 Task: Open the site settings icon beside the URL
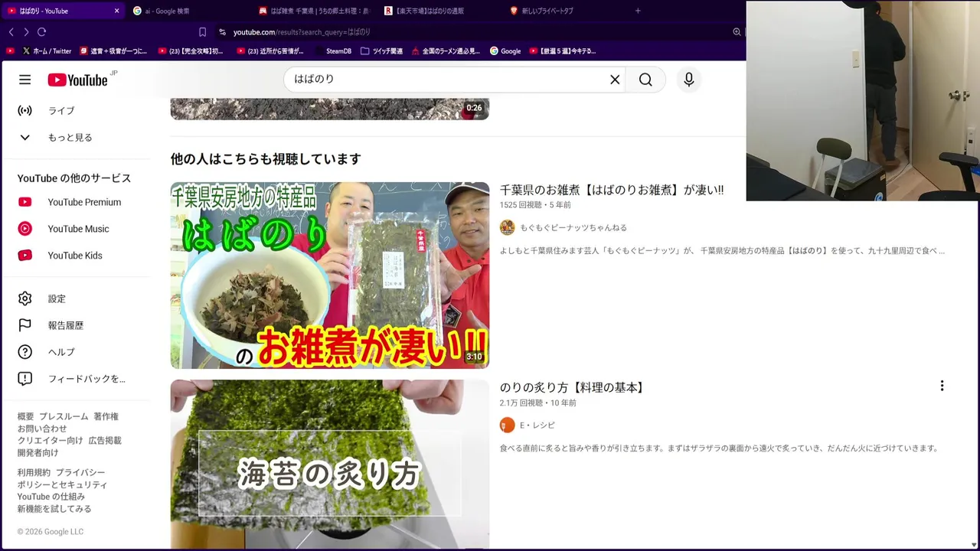click(x=222, y=32)
